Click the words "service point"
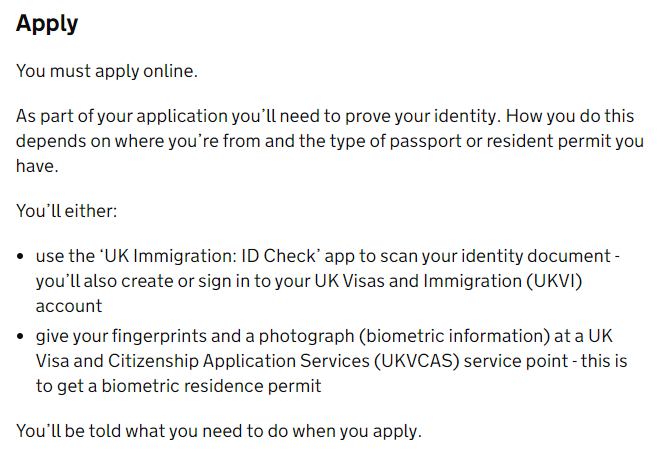This screenshot has width=660, height=453. coord(505,361)
